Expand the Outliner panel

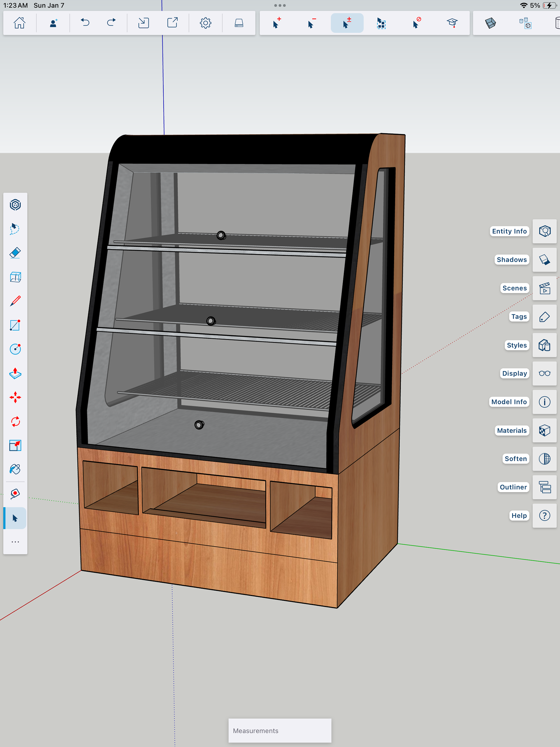544,487
